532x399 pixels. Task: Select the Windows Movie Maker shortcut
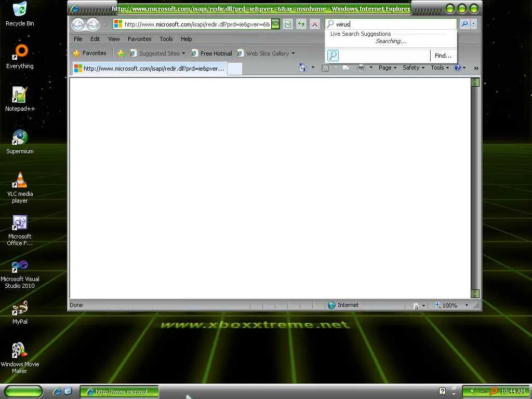point(20,358)
